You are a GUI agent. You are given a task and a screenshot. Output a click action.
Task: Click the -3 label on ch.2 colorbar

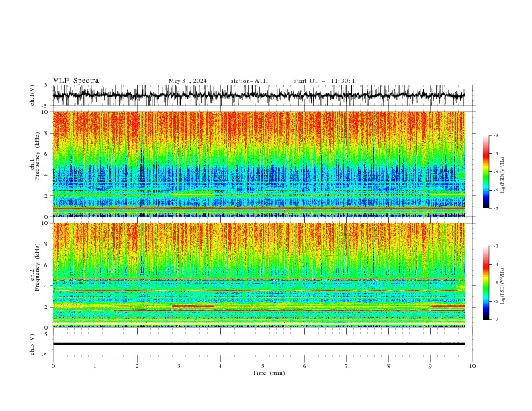click(x=496, y=246)
